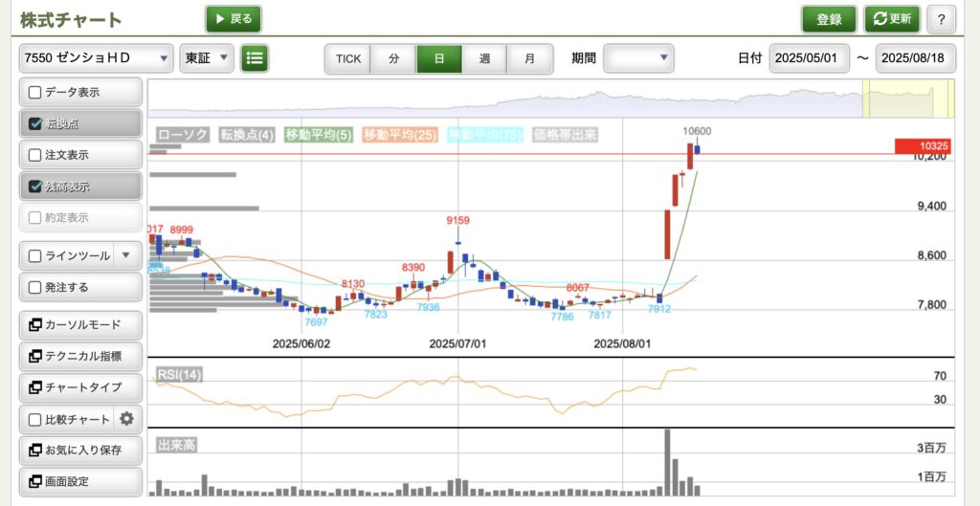Tick the 注文表示 checkbox
The width and height of the screenshot is (980, 506).
pyautogui.click(x=35, y=155)
